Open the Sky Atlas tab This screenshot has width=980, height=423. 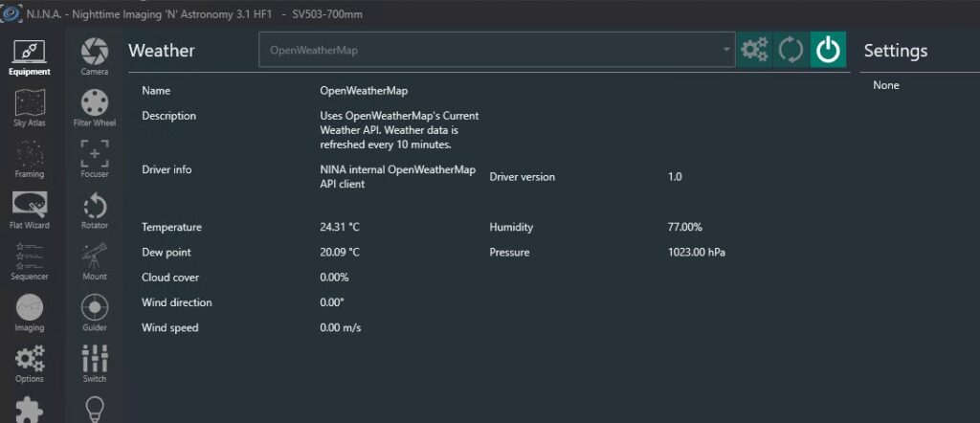click(31, 107)
